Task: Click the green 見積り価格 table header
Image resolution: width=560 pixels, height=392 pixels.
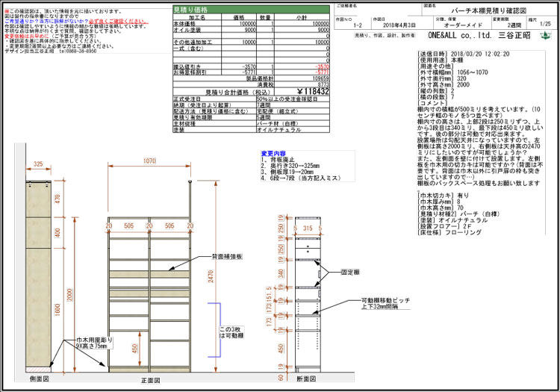Action: pyautogui.click(x=251, y=10)
